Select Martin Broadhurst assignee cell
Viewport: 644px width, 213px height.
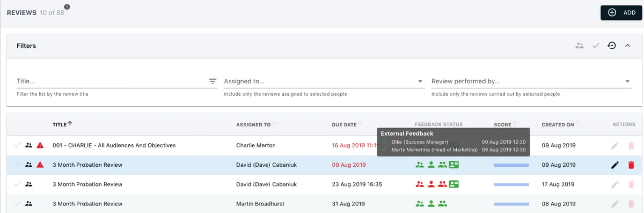[260, 204]
